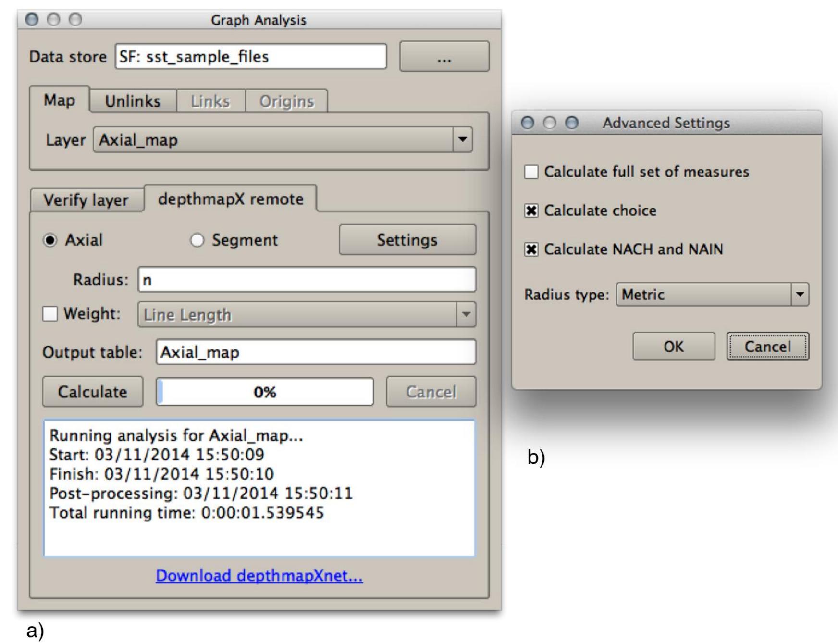Uncheck Calculate choice option
The width and height of the screenshot is (838, 644).
point(531,211)
